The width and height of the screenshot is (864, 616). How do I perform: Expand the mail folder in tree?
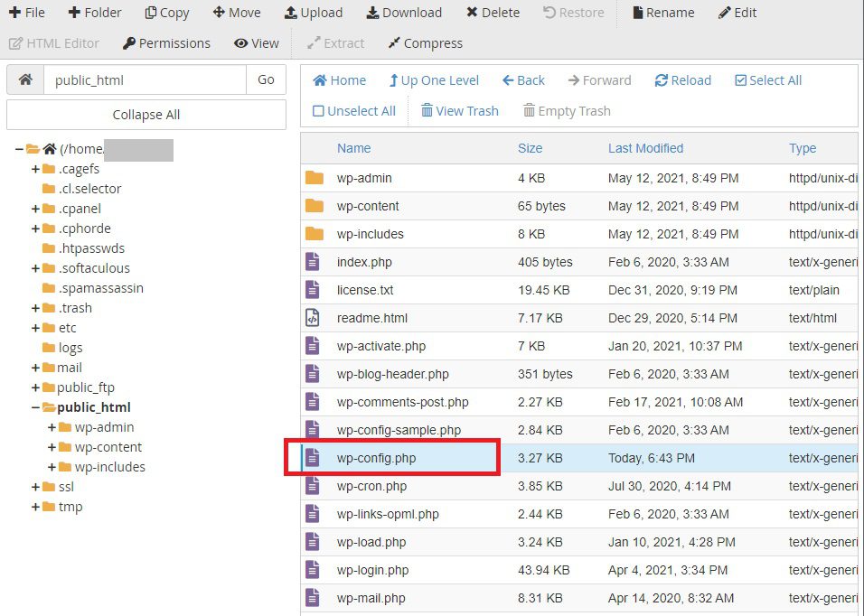36,368
